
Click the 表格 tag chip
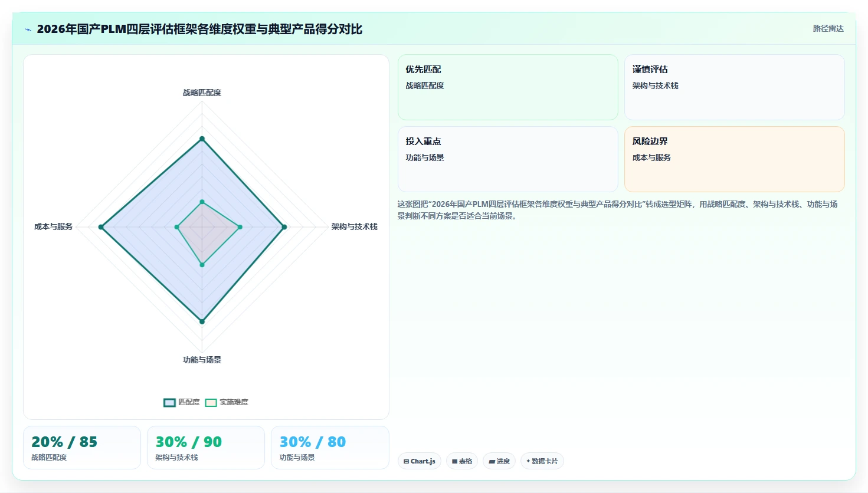(x=462, y=461)
